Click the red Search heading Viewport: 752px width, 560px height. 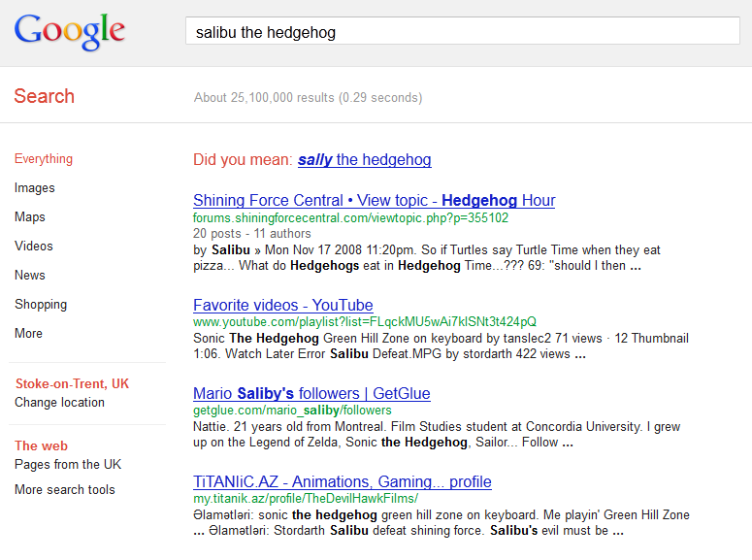(x=44, y=96)
